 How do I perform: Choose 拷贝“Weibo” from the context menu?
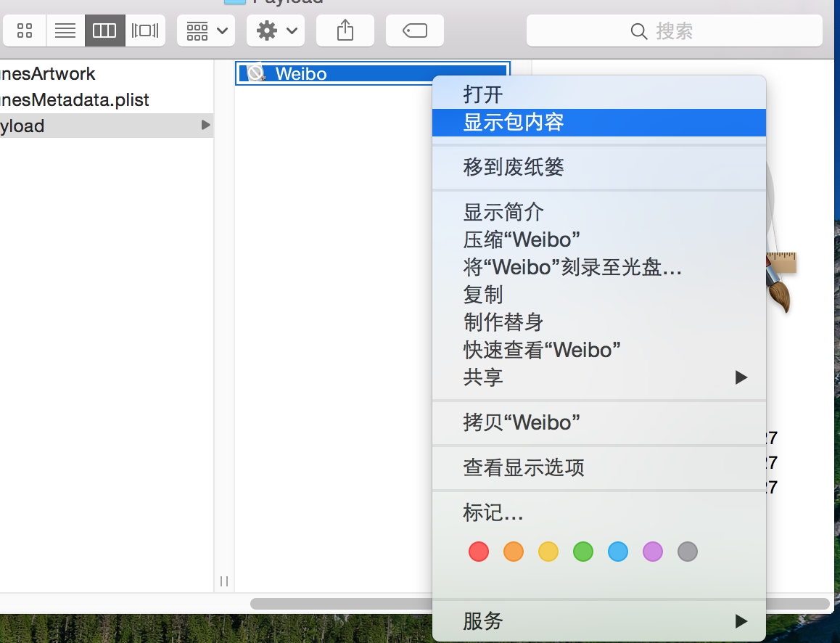tap(599, 422)
